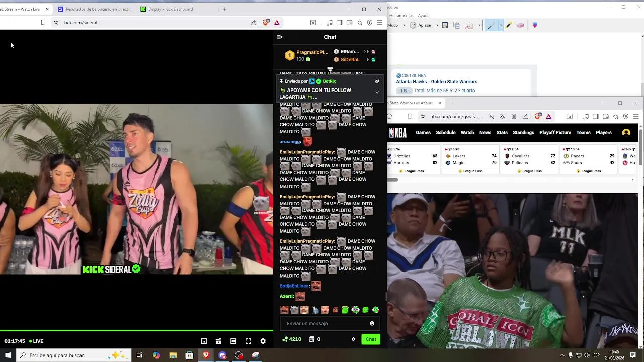Open the NBA account profile icon
Screen dimensions: 644x362
point(626,133)
